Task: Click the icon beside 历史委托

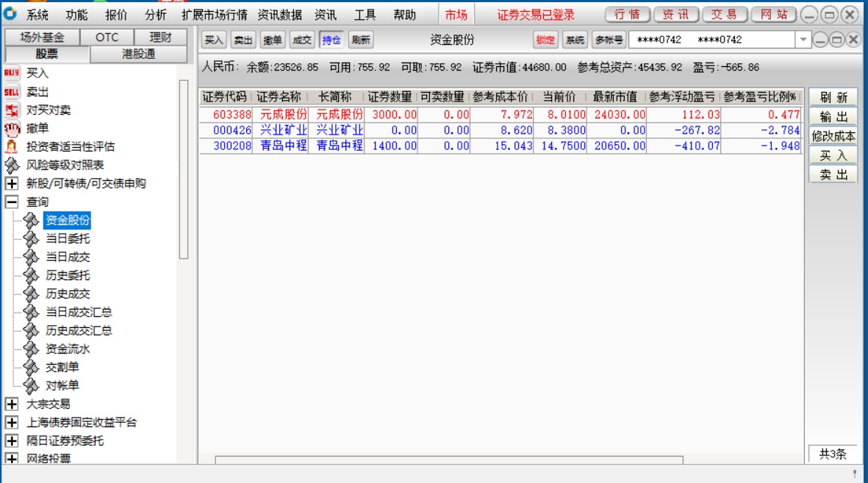Action: [32, 275]
